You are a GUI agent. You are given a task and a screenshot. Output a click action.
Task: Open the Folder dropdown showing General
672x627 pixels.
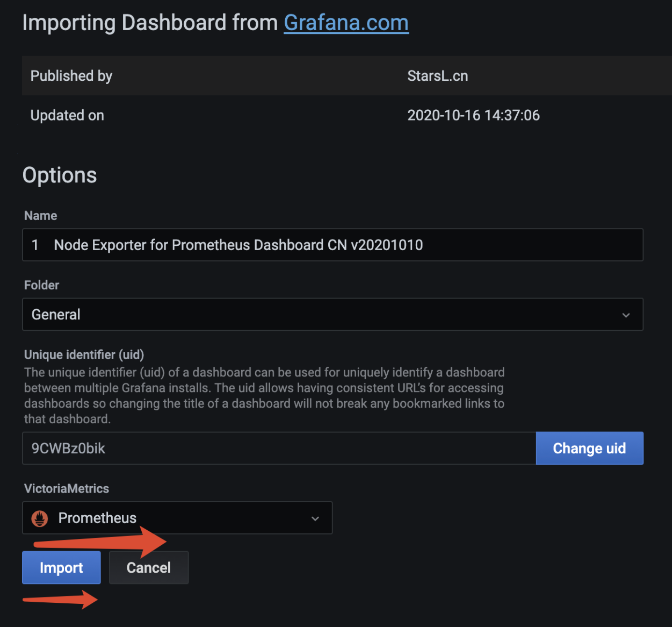tap(333, 314)
